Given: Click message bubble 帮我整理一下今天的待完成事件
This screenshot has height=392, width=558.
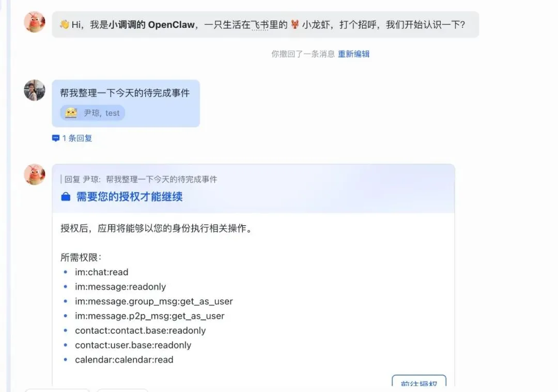Looking at the screenshot, I should click(126, 103).
